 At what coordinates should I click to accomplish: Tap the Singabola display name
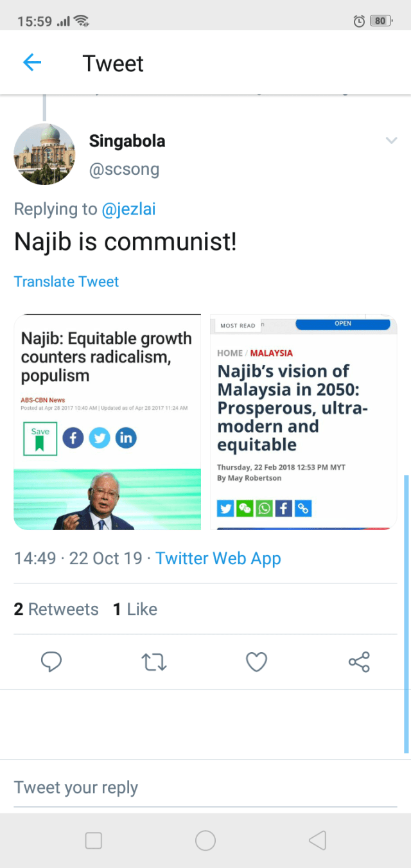tap(127, 141)
